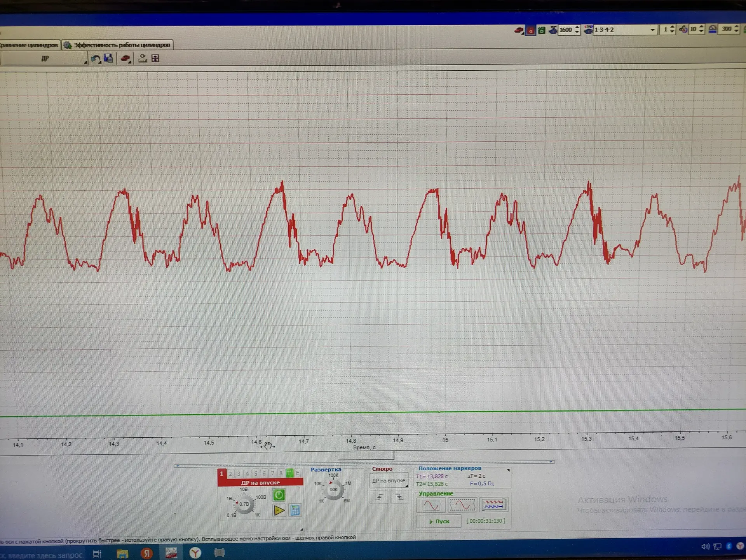The width and height of the screenshot is (746, 560).
Task: Select rising edge trigger button in Синхро
Action: point(380,497)
